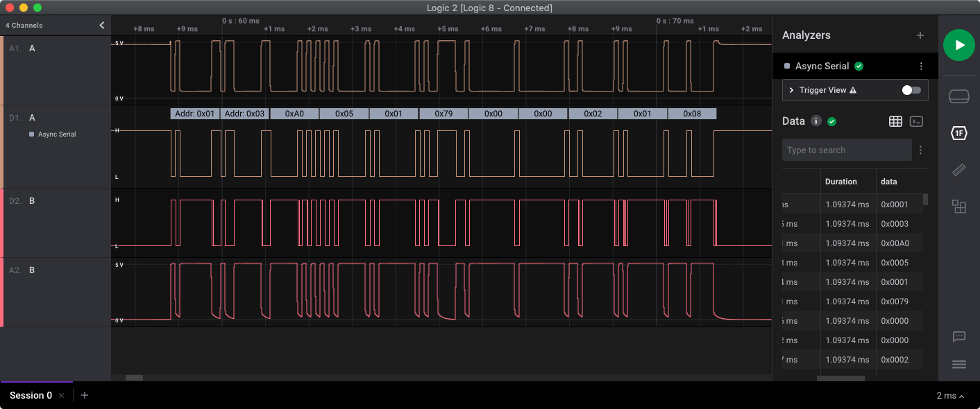Viewport: 980px width, 409px height.
Task: Click the Data green status check icon
Action: point(832,121)
